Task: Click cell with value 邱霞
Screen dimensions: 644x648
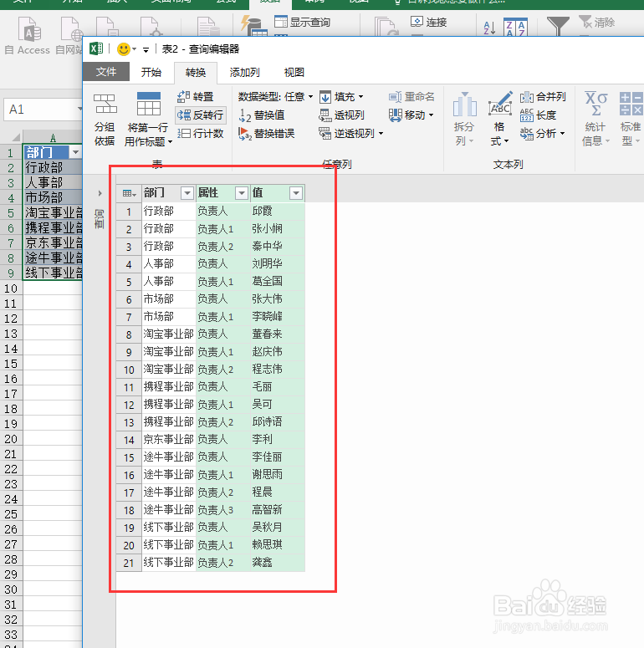Action: coord(278,212)
